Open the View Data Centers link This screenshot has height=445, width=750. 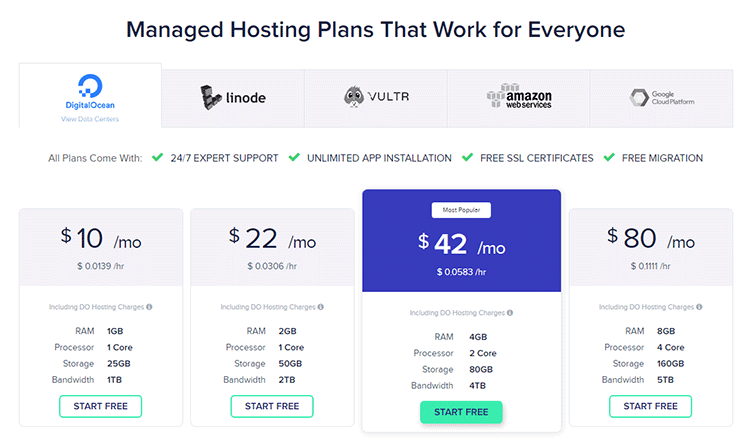click(x=90, y=119)
